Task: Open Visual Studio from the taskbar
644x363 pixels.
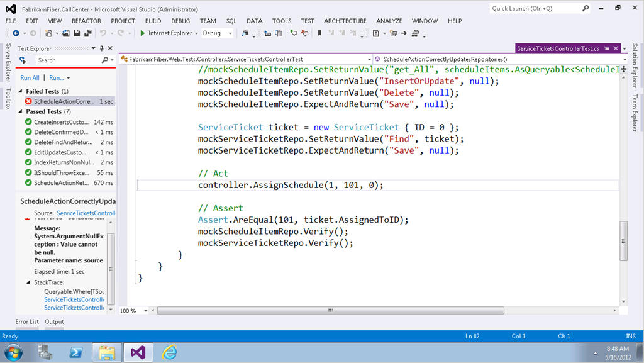Action: (x=138, y=353)
